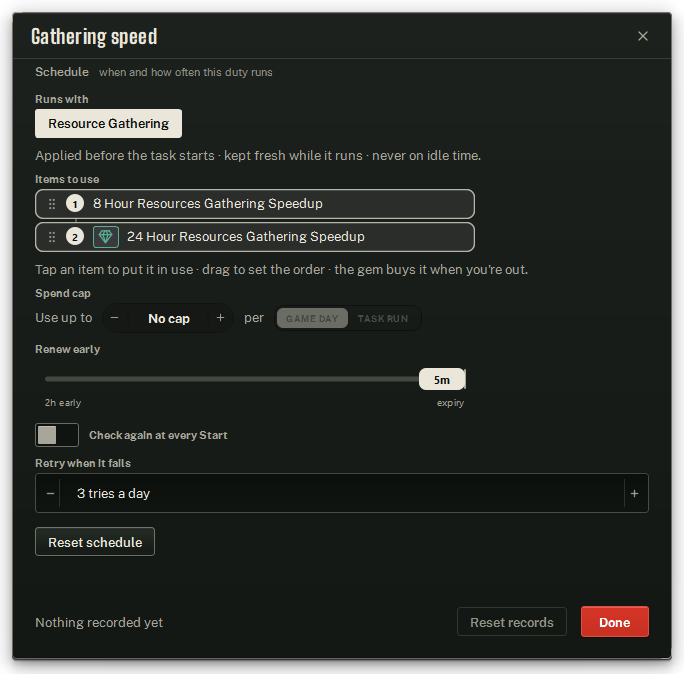
Task: Grab the drag handle of 24 Hour Speedup
Action: pyautogui.click(x=52, y=237)
